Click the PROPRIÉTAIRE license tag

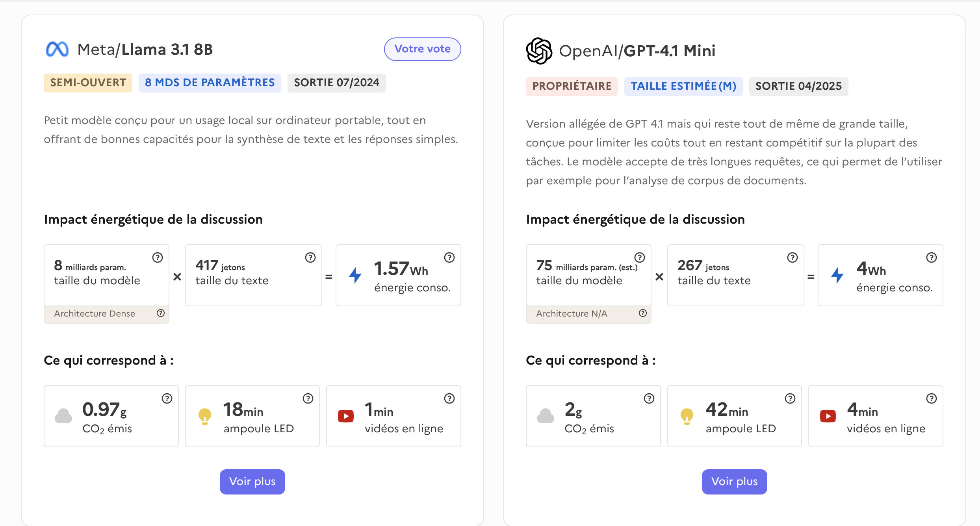tap(572, 86)
